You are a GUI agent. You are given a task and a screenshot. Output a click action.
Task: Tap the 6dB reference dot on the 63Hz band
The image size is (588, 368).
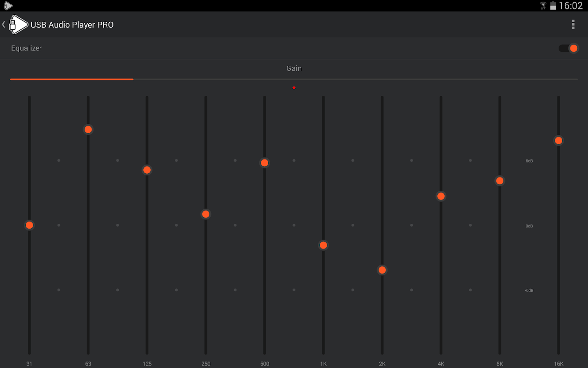[x=118, y=160]
